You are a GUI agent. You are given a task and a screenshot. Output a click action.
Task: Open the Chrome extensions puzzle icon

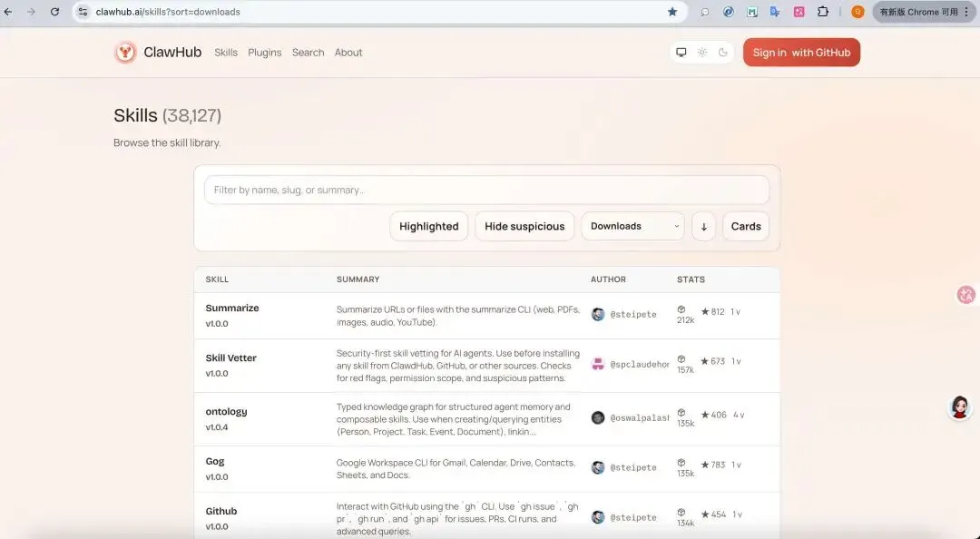[822, 12]
